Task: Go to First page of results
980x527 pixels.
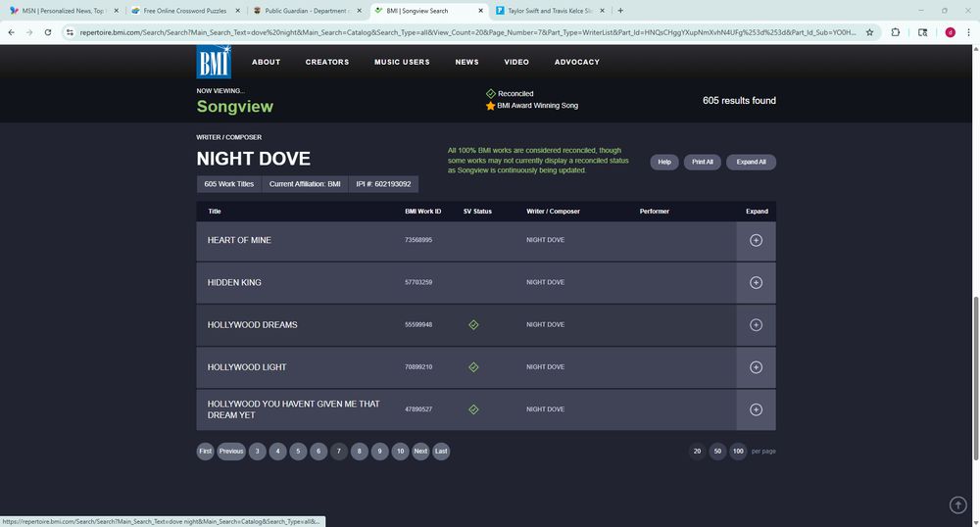Action: [x=205, y=451]
